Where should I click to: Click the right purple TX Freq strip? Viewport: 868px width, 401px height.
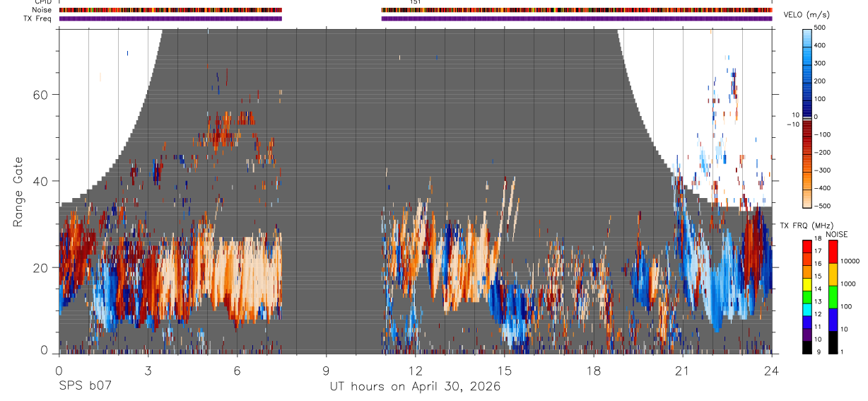[x=577, y=18]
